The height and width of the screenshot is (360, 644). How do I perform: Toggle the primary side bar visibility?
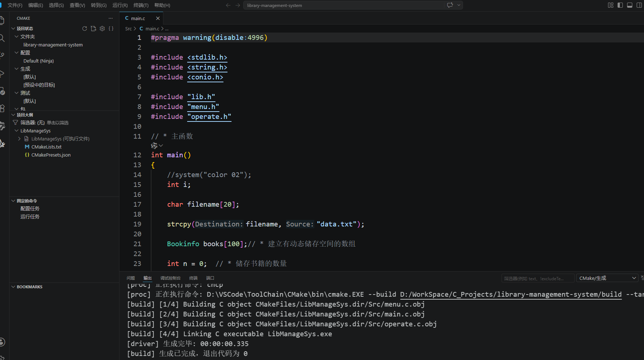620,5
